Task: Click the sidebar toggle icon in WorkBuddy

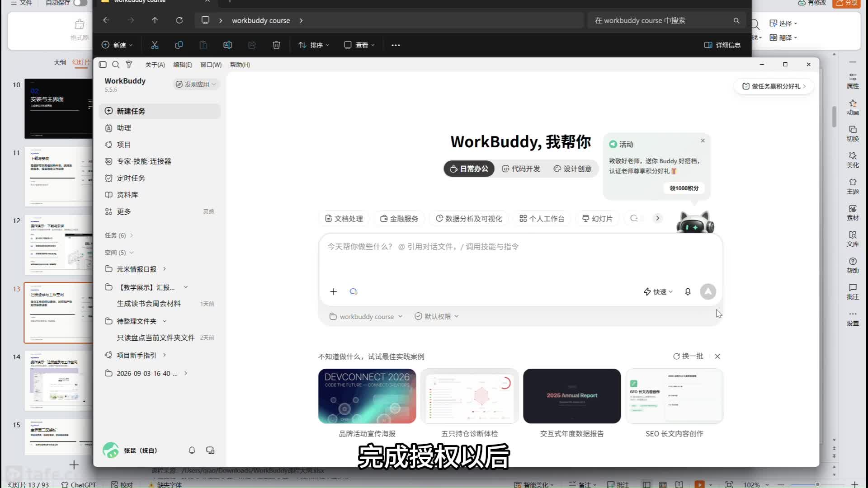Action: 103,65
